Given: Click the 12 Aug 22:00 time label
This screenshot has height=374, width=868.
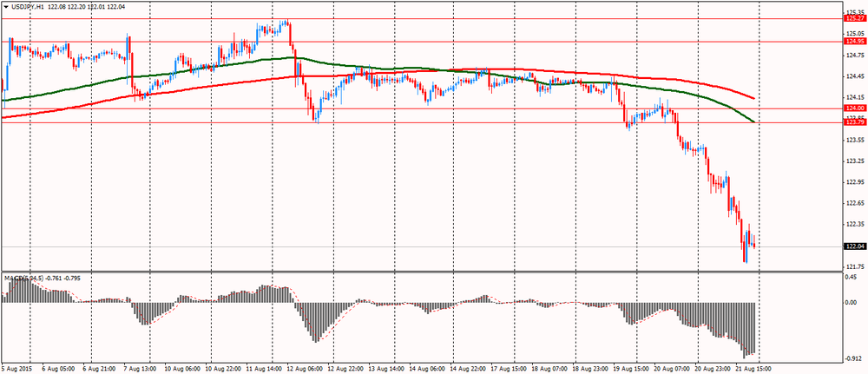Looking at the screenshot, I should pyautogui.click(x=347, y=367).
